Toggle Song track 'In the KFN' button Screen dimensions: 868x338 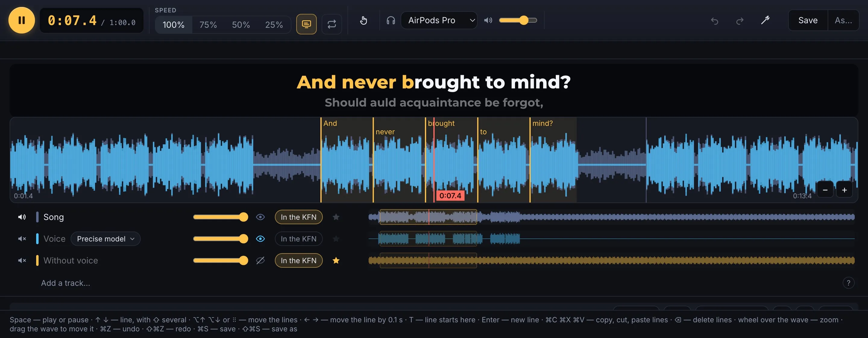[299, 217]
